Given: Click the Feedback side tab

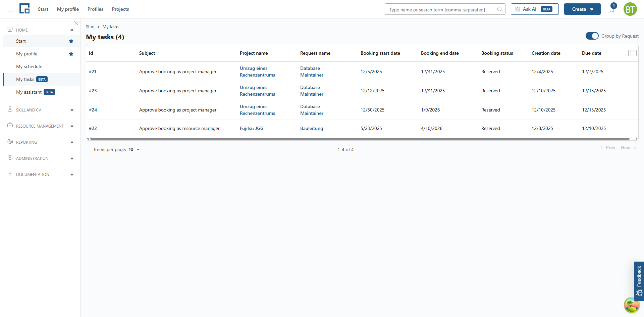Looking at the screenshot, I should [x=639, y=281].
